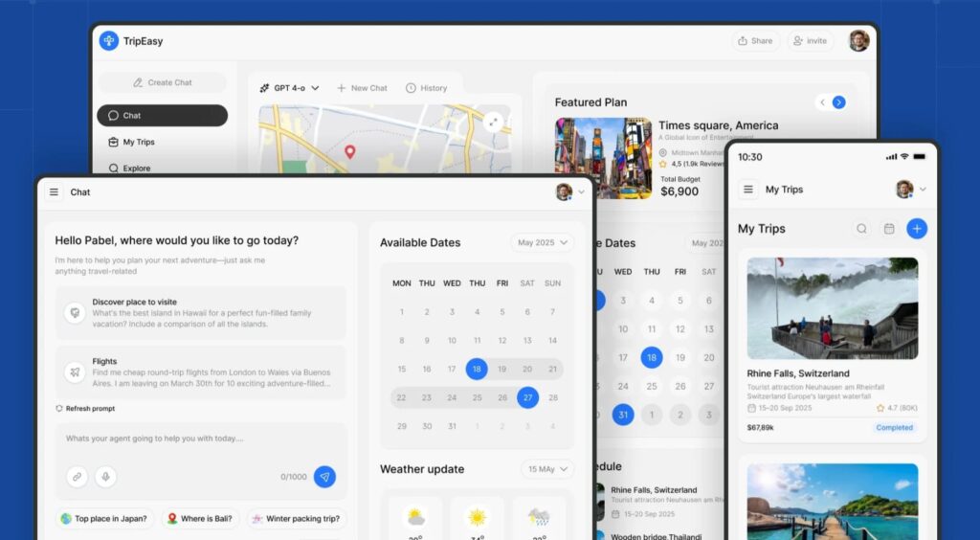
Task: Switch to the History tab
Action: pyautogui.click(x=426, y=88)
